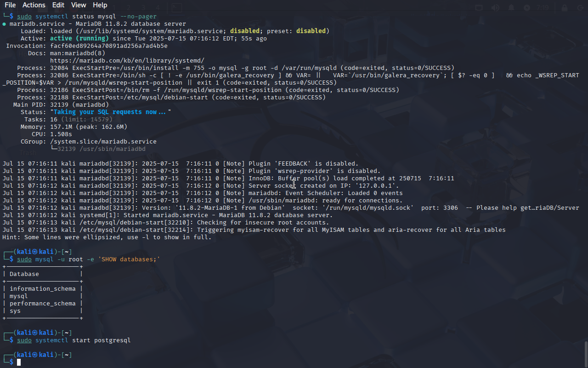This screenshot has height=368, width=588.
Task: Click 'information_schema' in the database table
Action: (x=43, y=289)
